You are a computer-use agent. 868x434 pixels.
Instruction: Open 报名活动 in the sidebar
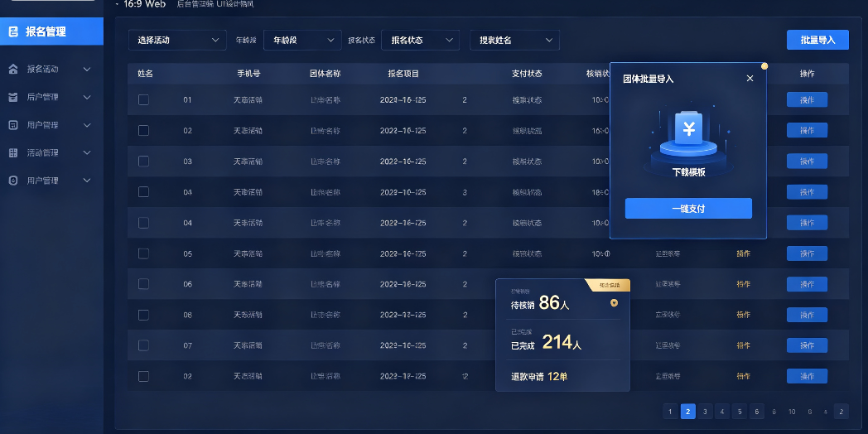42,70
